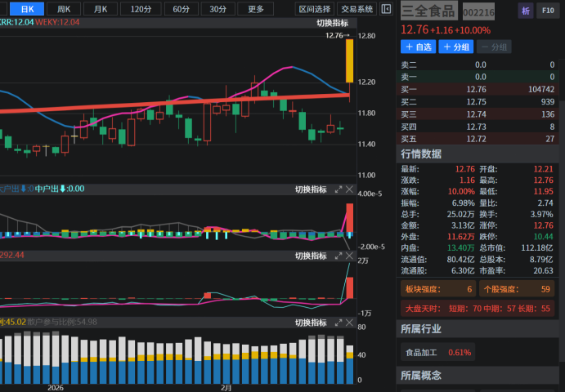
Task: Expand the 更多 periods dropdown
Action: (x=255, y=9)
